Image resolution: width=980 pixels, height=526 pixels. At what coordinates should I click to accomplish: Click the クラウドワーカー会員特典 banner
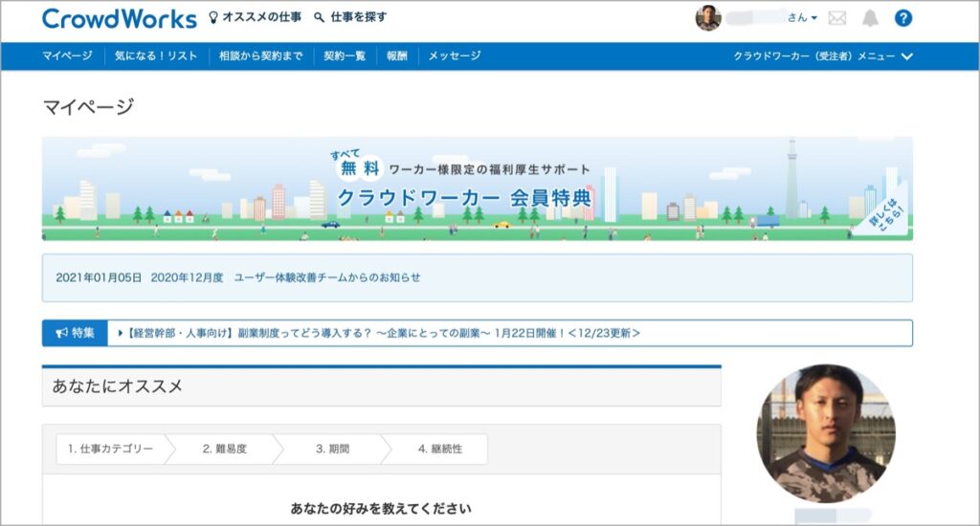coord(477,188)
